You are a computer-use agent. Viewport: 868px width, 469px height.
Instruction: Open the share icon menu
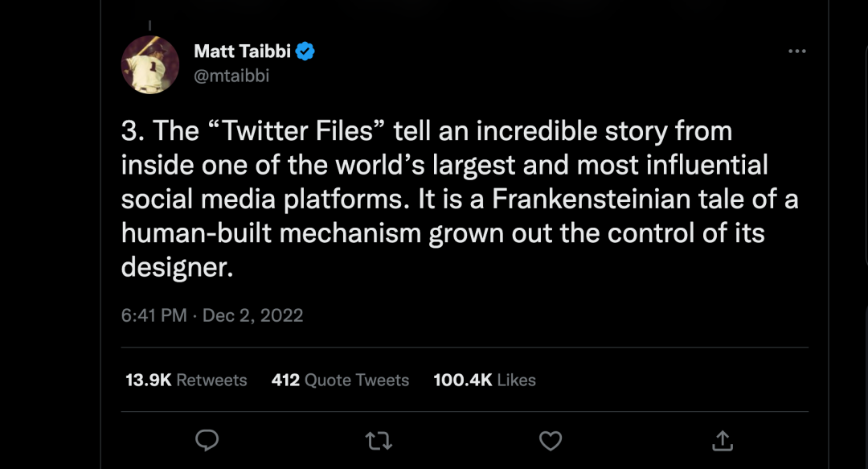coord(722,440)
